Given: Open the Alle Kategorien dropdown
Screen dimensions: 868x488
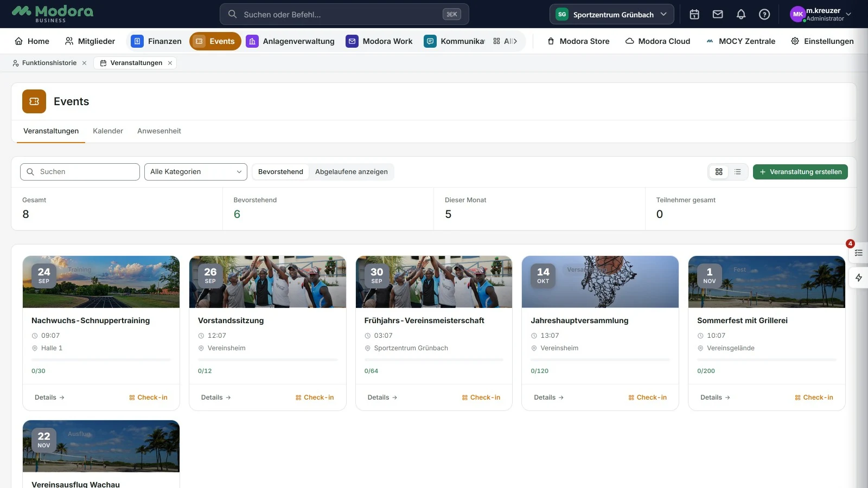Looking at the screenshot, I should click(196, 172).
